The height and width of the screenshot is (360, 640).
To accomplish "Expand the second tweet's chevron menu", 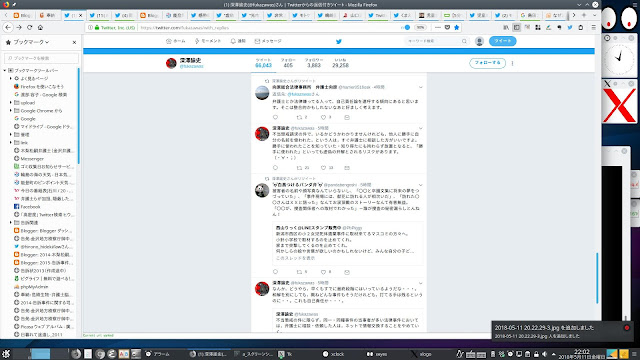I will (420, 128).
